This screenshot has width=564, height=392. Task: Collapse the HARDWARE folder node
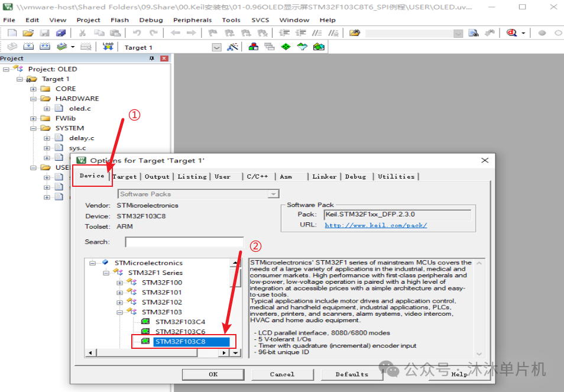tap(33, 99)
